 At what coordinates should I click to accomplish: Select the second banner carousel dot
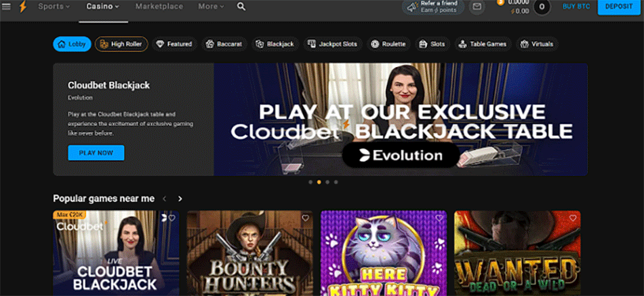coord(319,182)
